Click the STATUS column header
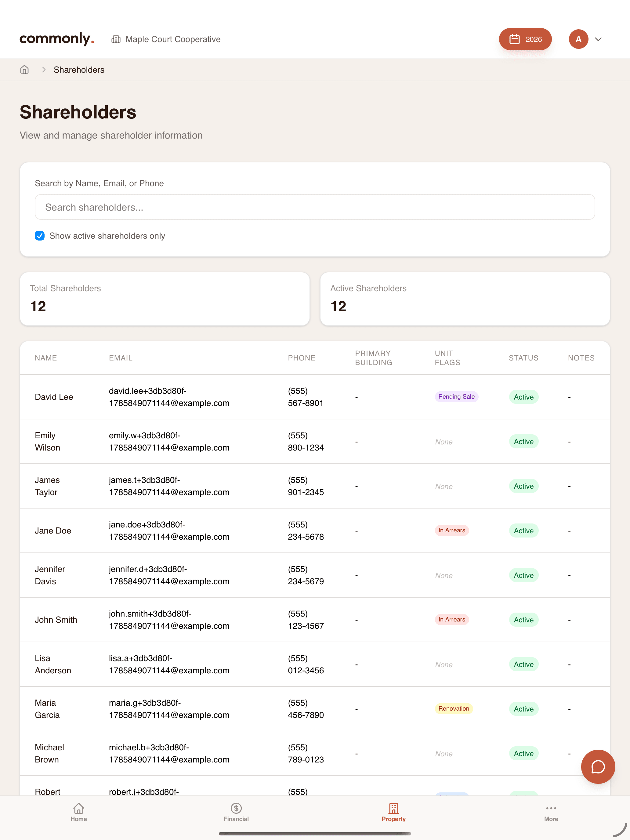 point(523,358)
